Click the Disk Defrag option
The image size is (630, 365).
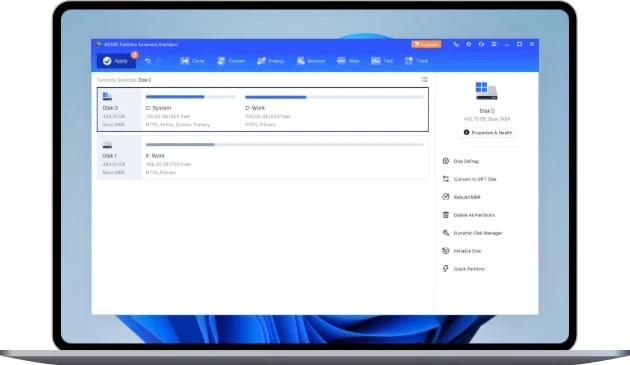(460, 161)
